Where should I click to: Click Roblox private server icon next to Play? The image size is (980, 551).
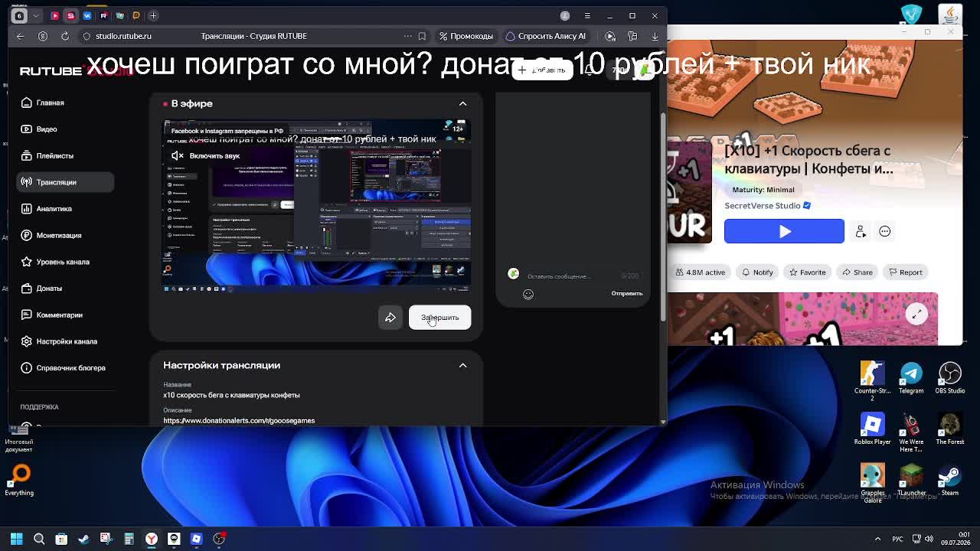pyautogui.click(x=861, y=231)
